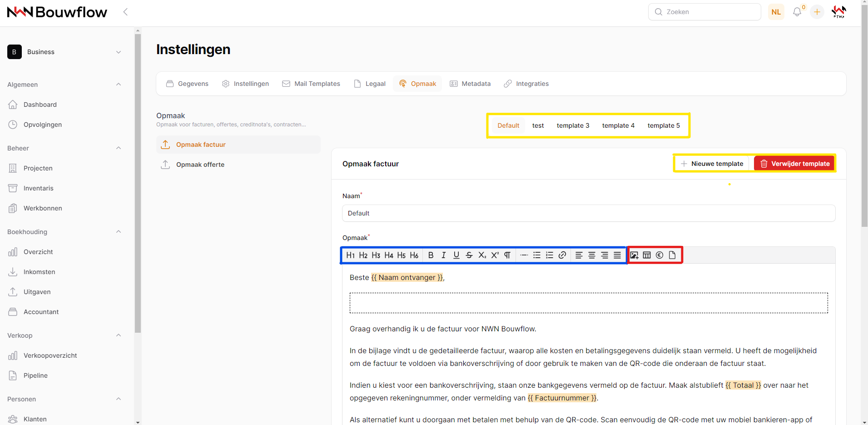Select the template 3 tab
The width and height of the screenshot is (868, 425).
573,125
